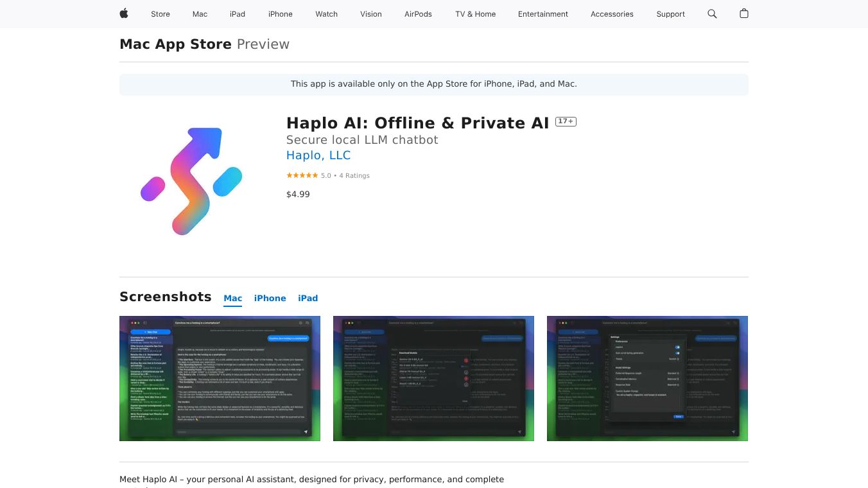Open the Entertainment menu
Image resolution: width=868 pixels, height=488 pixels.
543,14
